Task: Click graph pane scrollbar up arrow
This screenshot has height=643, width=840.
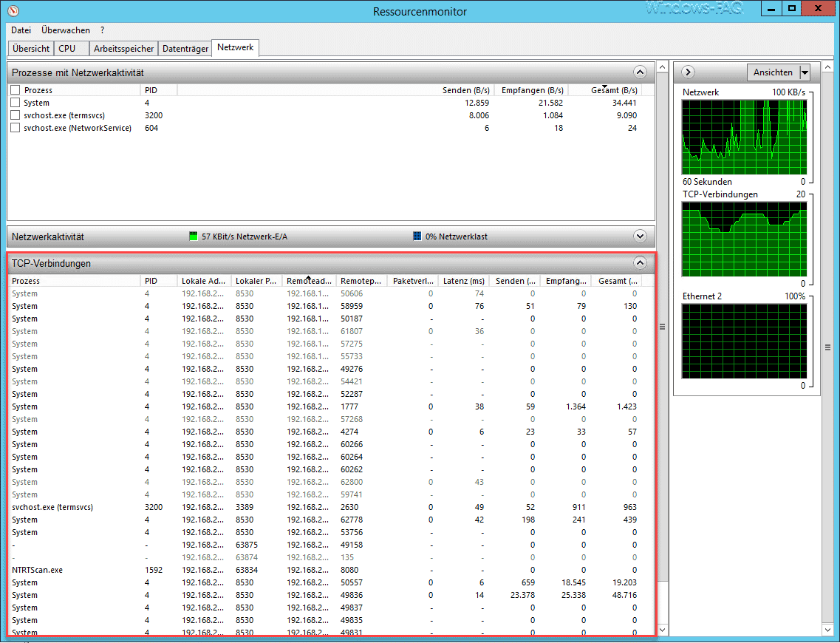Action: point(827,67)
